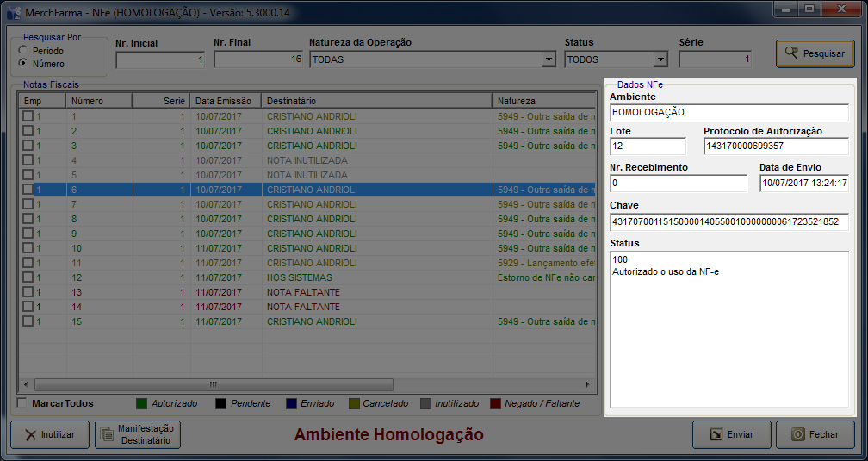Click the left arrow of horizontal scrollbar
The height and width of the screenshot is (461, 868).
point(25,384)
